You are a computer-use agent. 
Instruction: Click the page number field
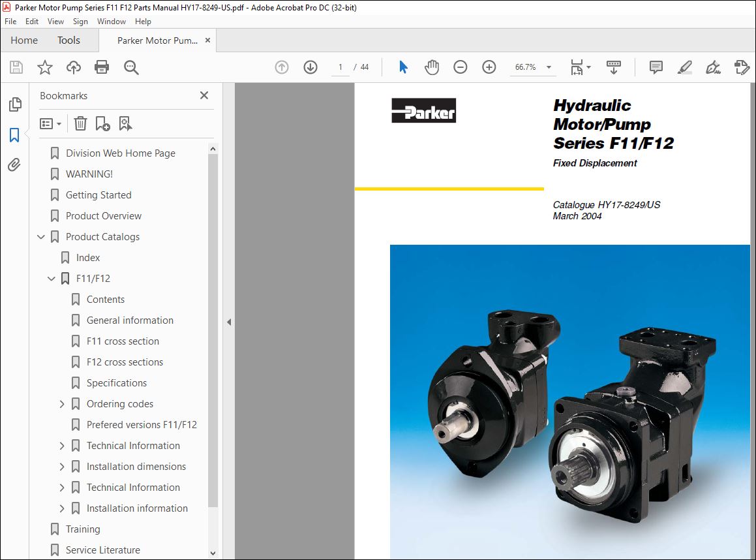(340, 67)
